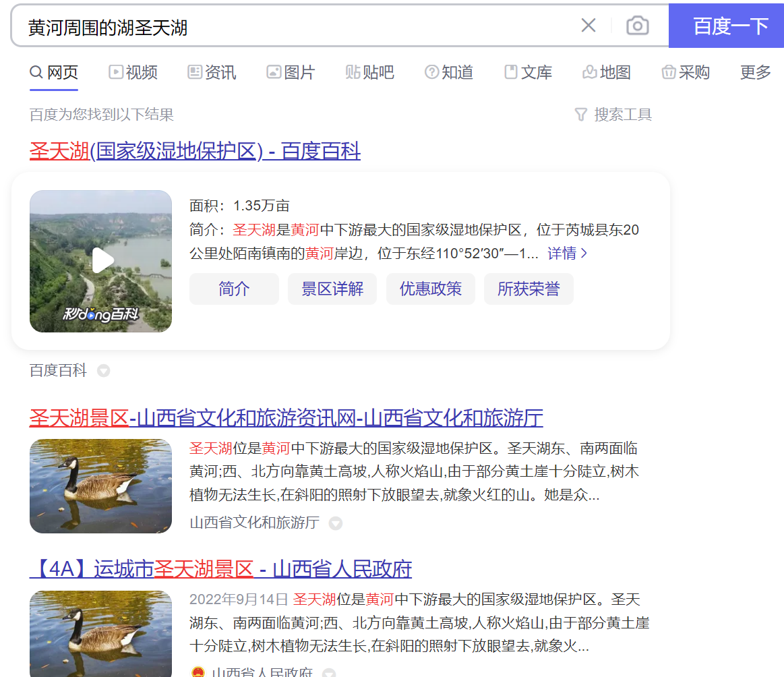Click the text 面积：1.35万亩
784x677 pixels.
pyautogui.click(x=239, y=206)
